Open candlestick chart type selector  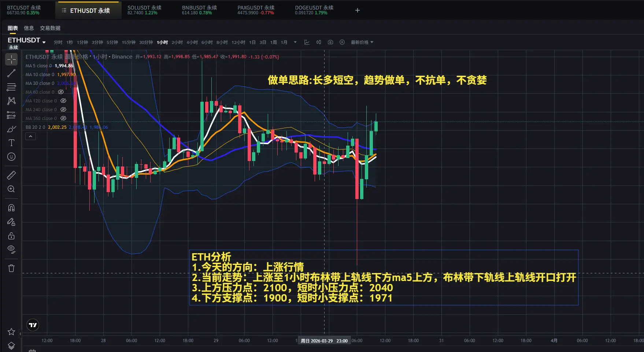tap(319, 42)
